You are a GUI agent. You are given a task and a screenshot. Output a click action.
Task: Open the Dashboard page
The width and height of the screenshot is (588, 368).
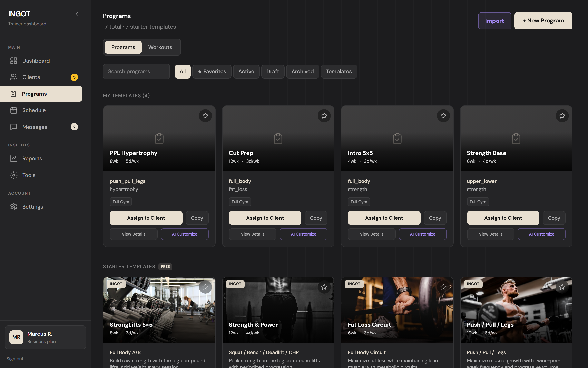pyautogui.click(x=41, y=61)
